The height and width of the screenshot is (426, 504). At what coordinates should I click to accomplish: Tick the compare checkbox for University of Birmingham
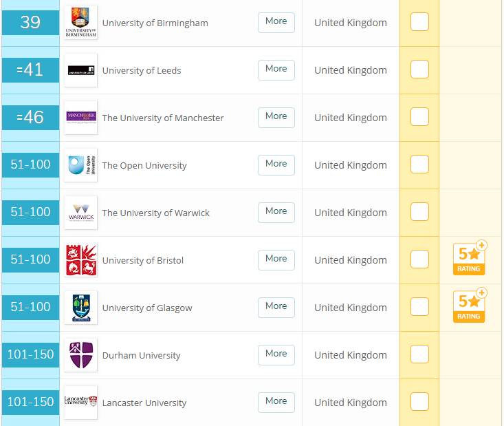pos(419,22)
